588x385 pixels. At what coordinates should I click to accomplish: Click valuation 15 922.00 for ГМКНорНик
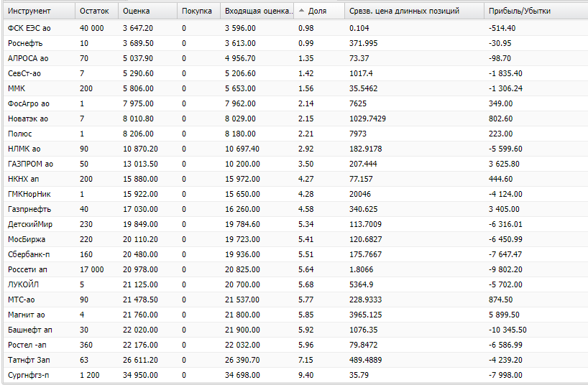click(140, 194)
